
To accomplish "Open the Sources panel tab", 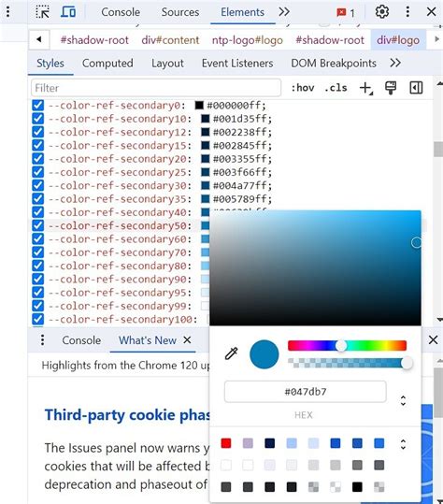I will pyautogui.click(x=180, y=12).
